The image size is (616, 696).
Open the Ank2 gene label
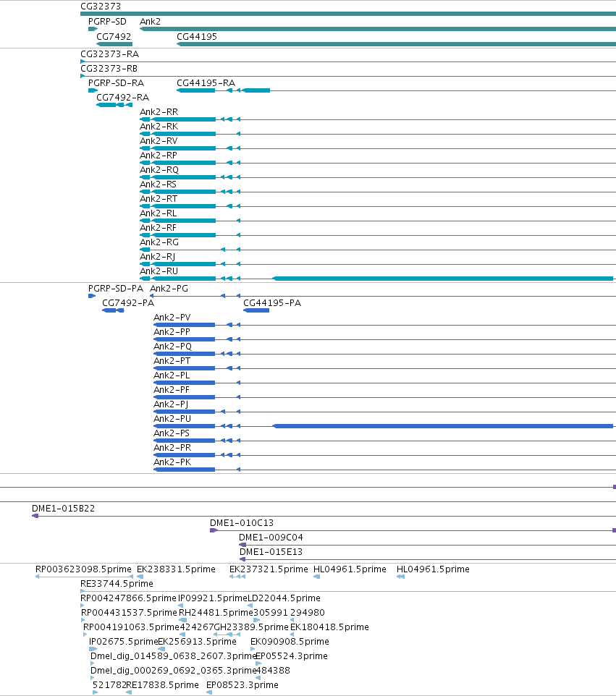point(150,21)
